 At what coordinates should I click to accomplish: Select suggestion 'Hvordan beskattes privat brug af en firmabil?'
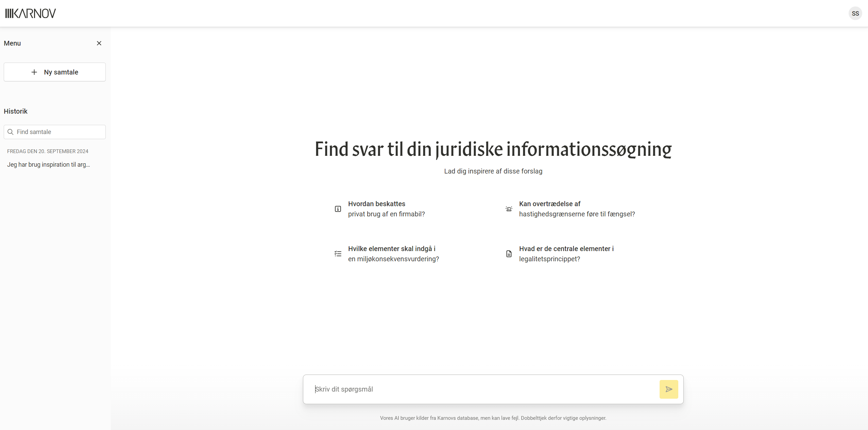(x=386, y=209)
